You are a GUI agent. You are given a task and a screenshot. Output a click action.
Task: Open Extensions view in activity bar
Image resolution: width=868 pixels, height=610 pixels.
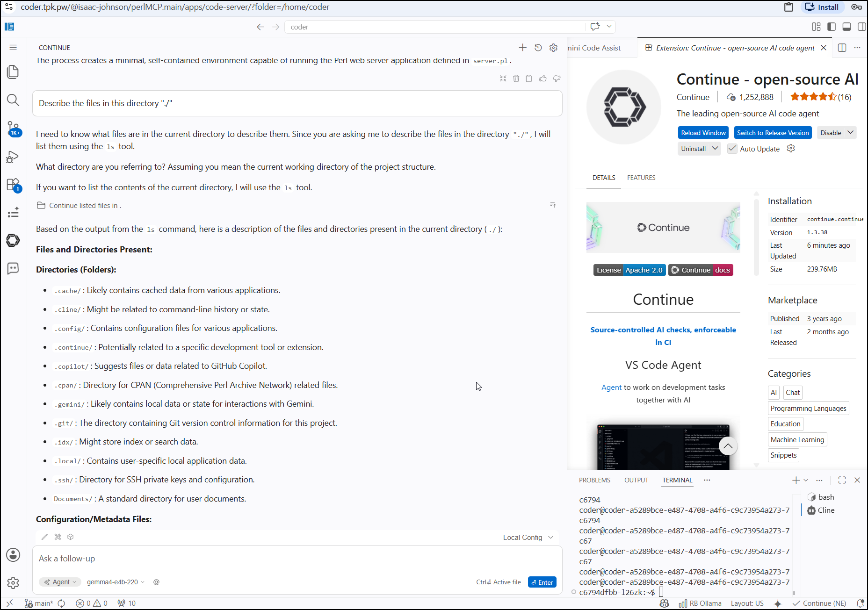click(x=13, y=185)
